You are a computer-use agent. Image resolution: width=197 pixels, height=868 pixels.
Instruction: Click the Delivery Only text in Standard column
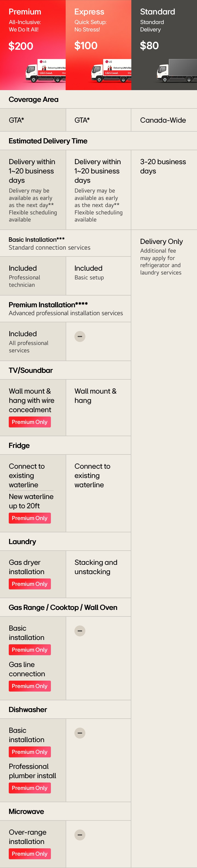(x=161, y=242)
